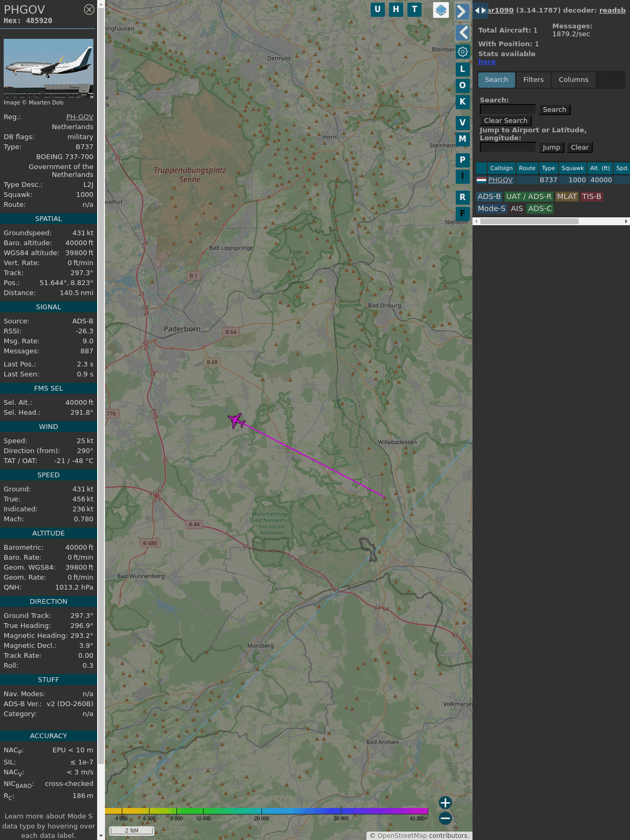Zoom out with the minus button
This screenshot has width=630, height=840.
point(445,818)
